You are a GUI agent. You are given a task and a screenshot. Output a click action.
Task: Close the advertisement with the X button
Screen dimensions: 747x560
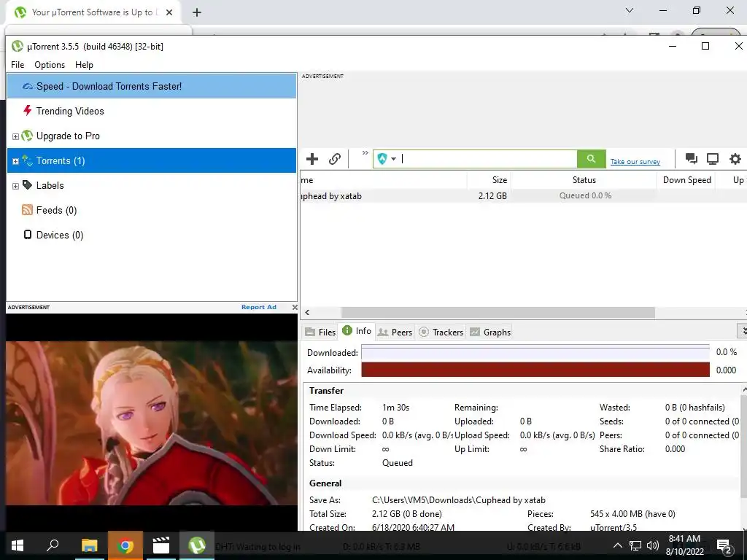click(295, 307)
